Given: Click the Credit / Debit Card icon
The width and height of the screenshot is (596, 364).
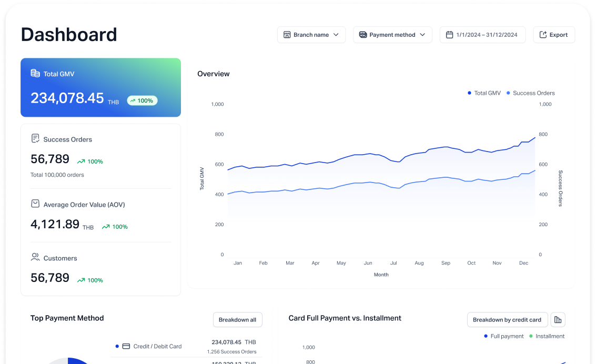Looking at the screenshot, I should tap(126, 346).
